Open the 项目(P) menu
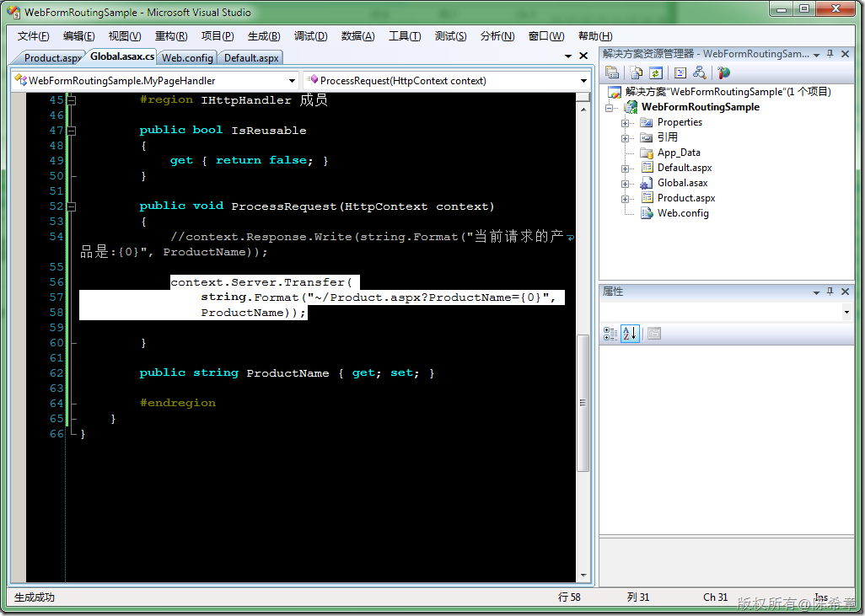Screen dimensions: 865x616 [218, 36]
